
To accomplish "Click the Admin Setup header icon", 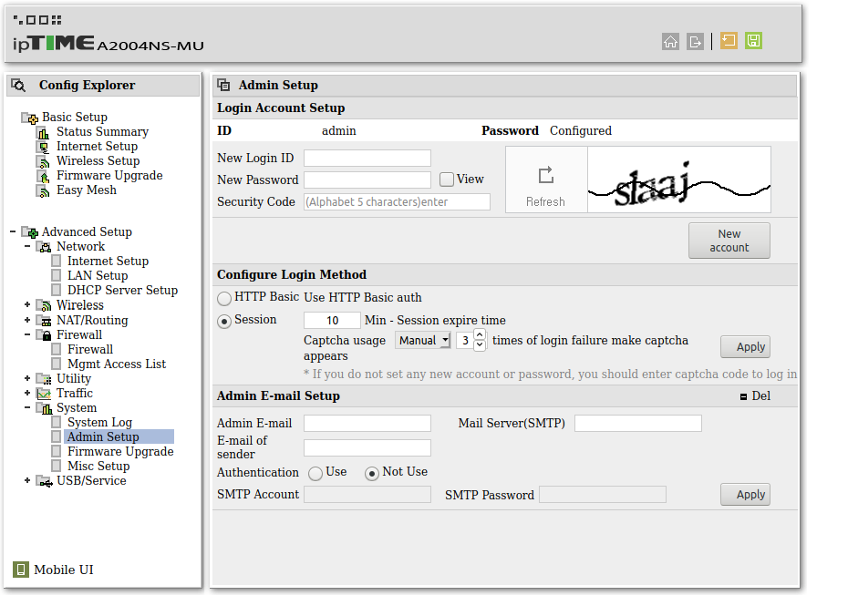I will (x=223, y=84).
